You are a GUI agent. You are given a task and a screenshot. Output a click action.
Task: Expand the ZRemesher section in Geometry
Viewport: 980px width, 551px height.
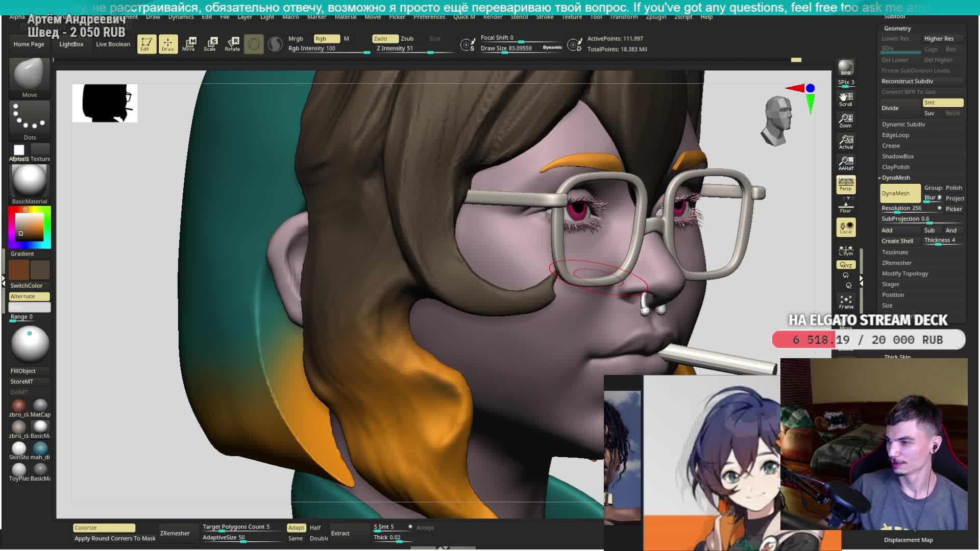tap(897, 263)
